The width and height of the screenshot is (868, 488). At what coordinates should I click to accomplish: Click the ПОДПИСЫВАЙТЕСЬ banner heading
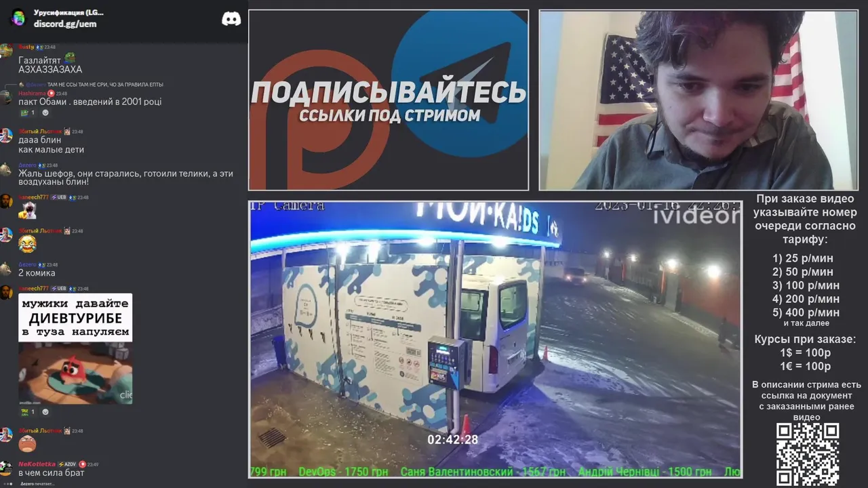(389, 92)
